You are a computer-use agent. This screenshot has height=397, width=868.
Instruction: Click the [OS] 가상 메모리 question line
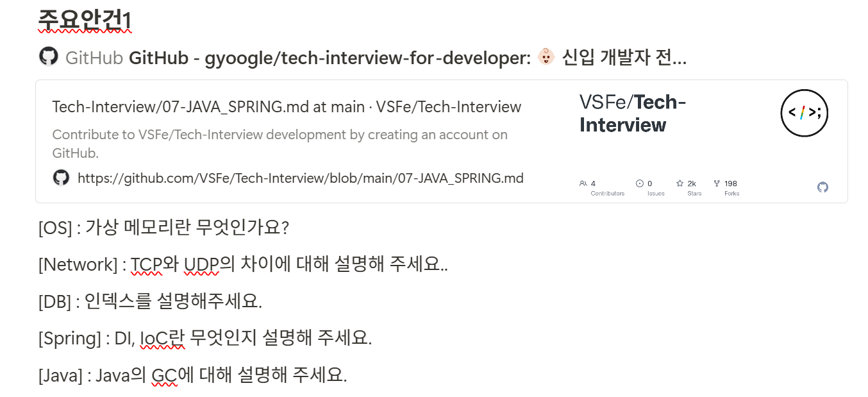[x=164, y=227]
